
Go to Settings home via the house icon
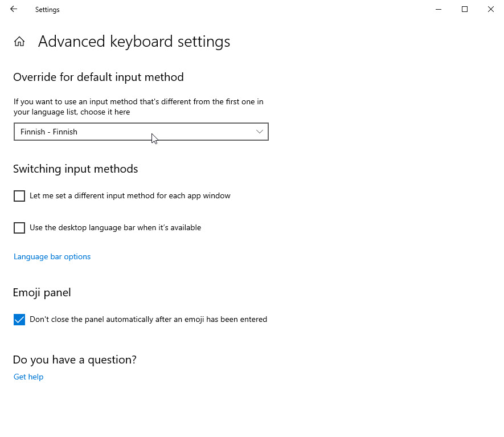click(x=19, y=42)
